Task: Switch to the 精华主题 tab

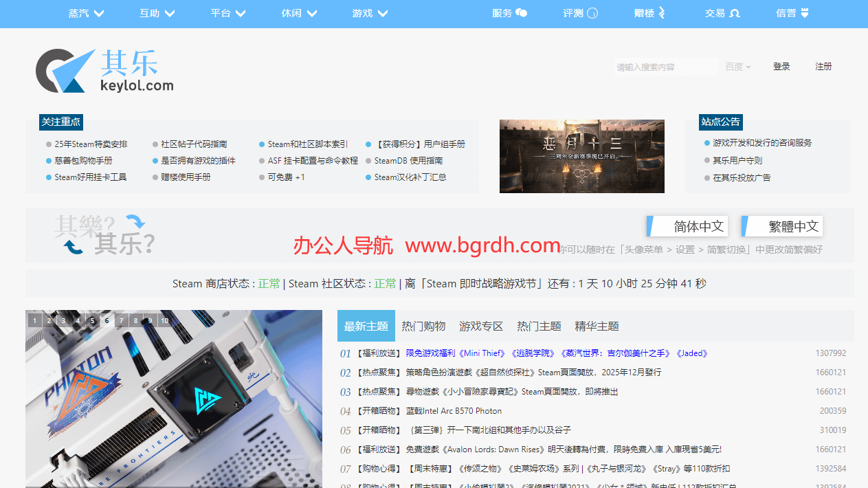Action: pos(597,325)
